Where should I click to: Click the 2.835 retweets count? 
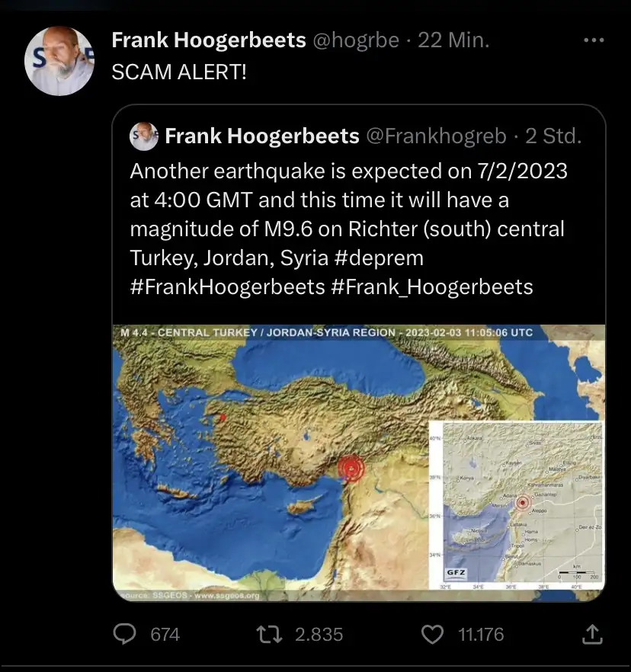pos(319,634)
